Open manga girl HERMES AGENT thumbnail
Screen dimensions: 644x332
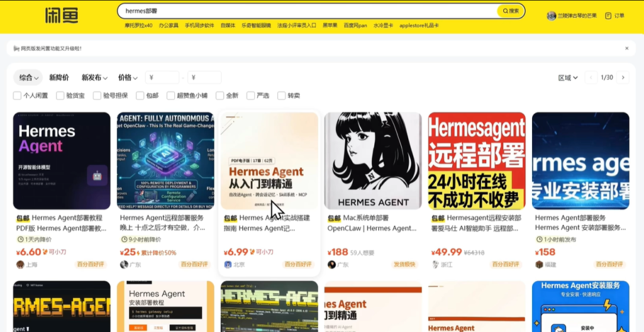tap(373, 161)
